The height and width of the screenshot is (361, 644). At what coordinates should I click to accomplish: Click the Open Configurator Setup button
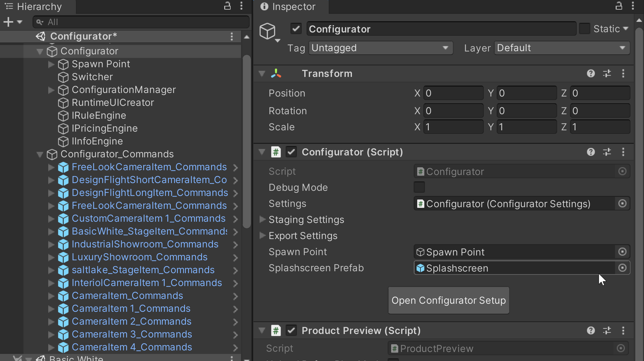click(x=448, y=301)
